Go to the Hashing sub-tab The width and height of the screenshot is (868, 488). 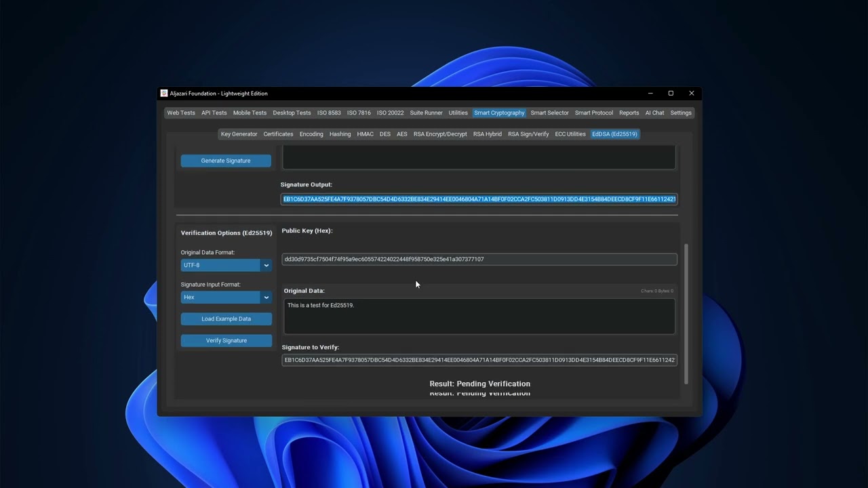click(340, 134)
